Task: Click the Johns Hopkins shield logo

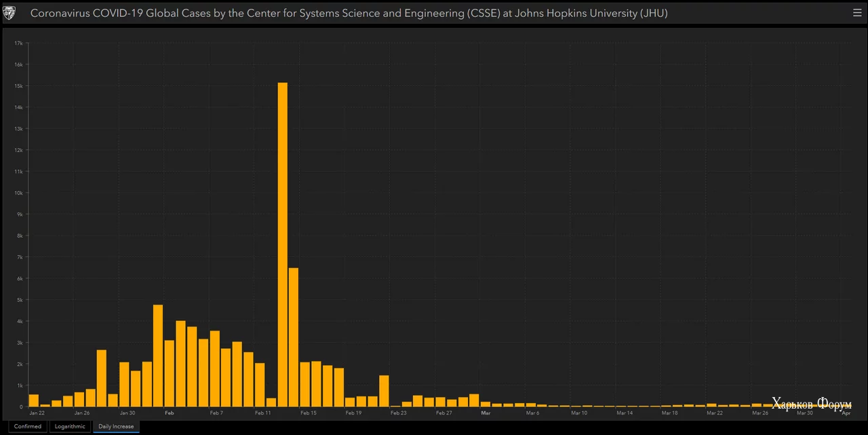Action: 10,13
